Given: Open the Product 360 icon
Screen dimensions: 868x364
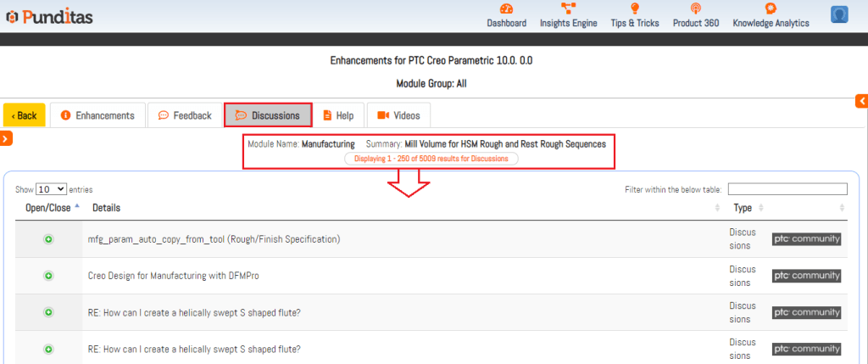Looking at the screenshot, I should pyautogui.click(x=695, y=8).
